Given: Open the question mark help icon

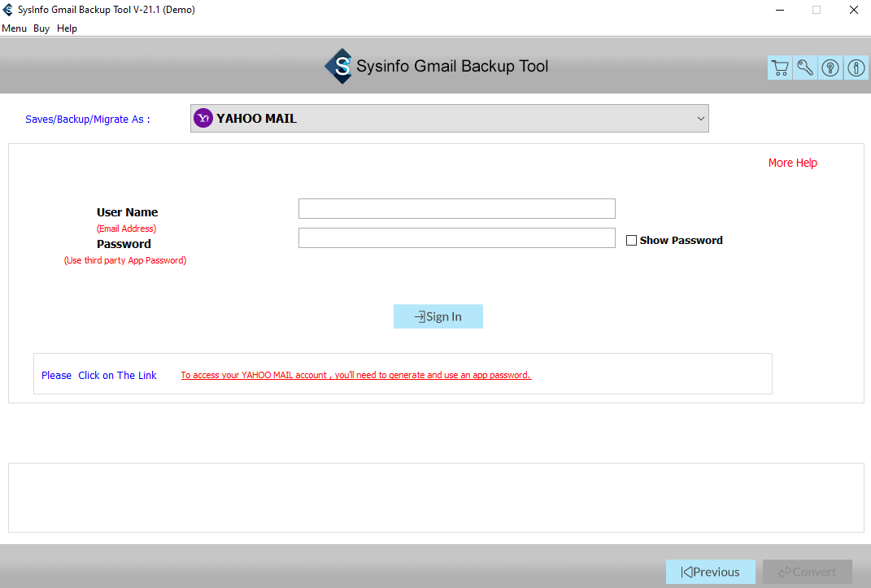Looking at the screenshot, I should 830,68.
